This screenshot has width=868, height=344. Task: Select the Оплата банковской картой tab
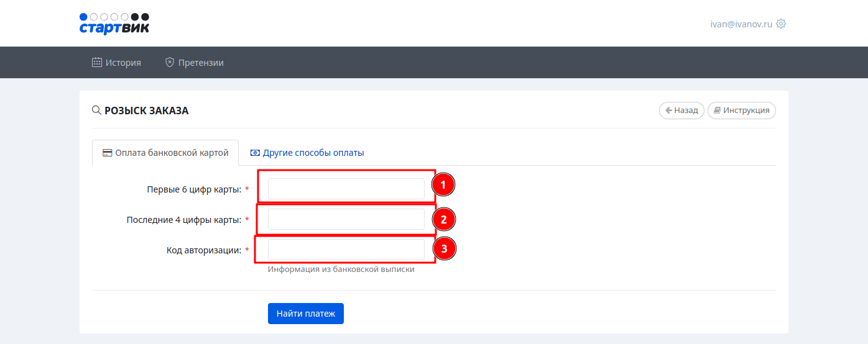click(165, 153)
